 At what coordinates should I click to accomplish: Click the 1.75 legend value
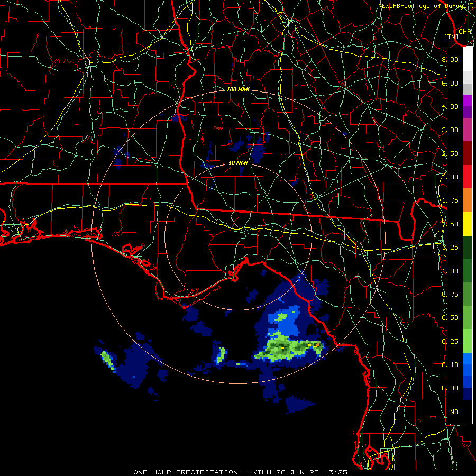[x=450, y=200]
